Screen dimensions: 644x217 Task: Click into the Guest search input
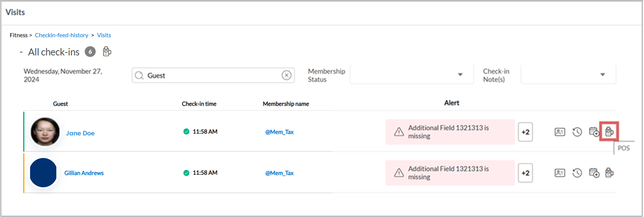coord(213,75)
